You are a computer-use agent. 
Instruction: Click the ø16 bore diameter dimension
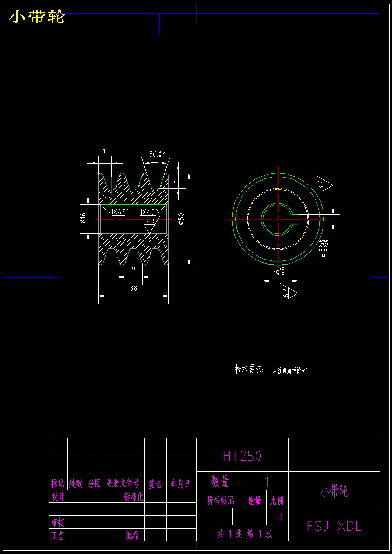pyautogui.click(x=83, y=218)
